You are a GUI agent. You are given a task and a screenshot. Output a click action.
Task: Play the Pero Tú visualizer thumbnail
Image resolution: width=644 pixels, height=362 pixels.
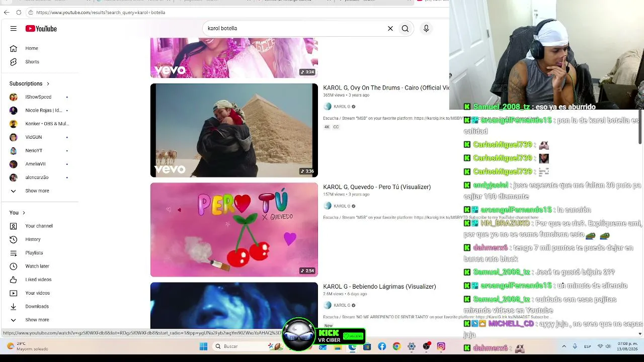(234, 230)
